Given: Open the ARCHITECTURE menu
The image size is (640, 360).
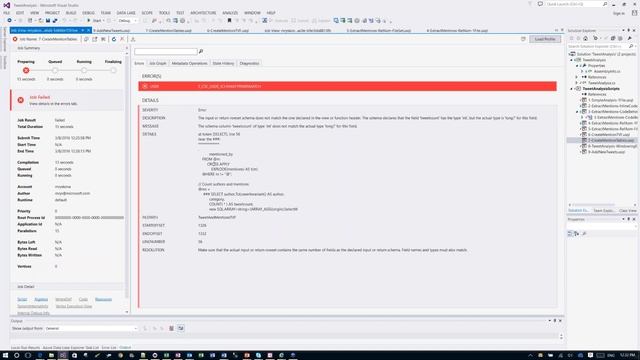Looking at the screenshot, I should click(x=203, y=13).
